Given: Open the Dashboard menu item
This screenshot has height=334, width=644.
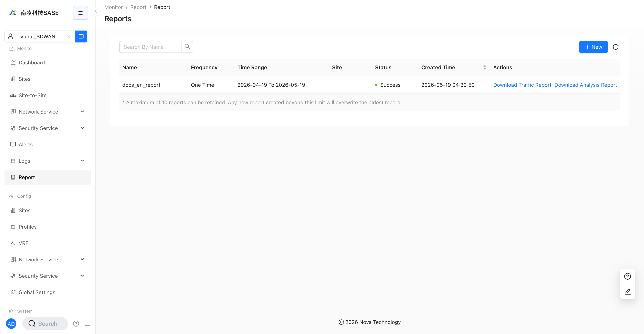Looking at the screenshot, I should pyautogui.click(x=48, y=62).
